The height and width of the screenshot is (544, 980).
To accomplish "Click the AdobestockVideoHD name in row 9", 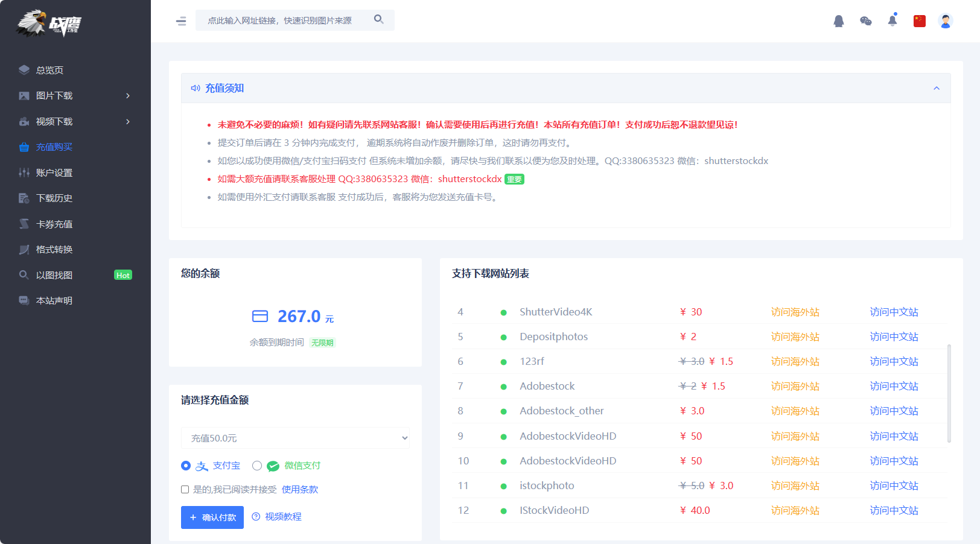I will 568,436.
